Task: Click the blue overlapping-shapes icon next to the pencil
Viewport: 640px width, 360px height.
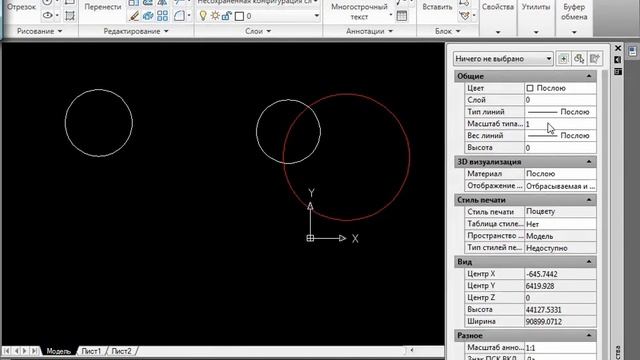Action: pos(148,16)
